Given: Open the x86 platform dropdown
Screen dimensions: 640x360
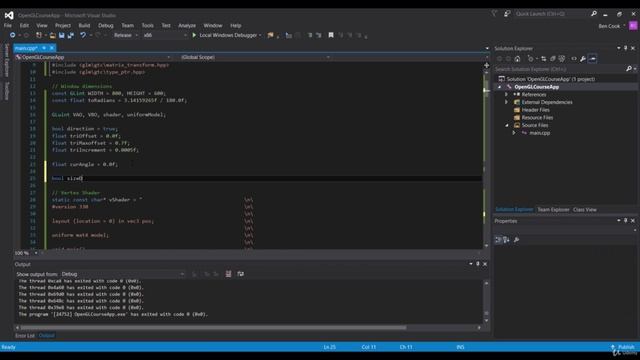Looking at the screenshot, I should (165, 36).
